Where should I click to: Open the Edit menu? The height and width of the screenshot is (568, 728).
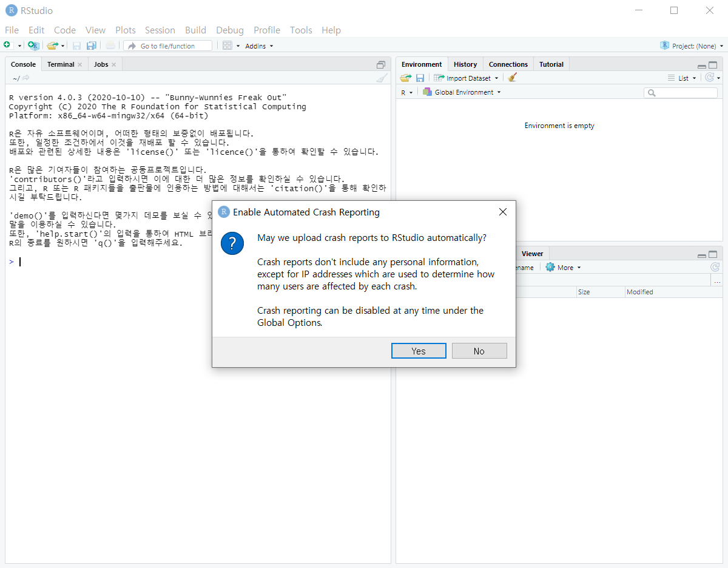pos(36,30)
